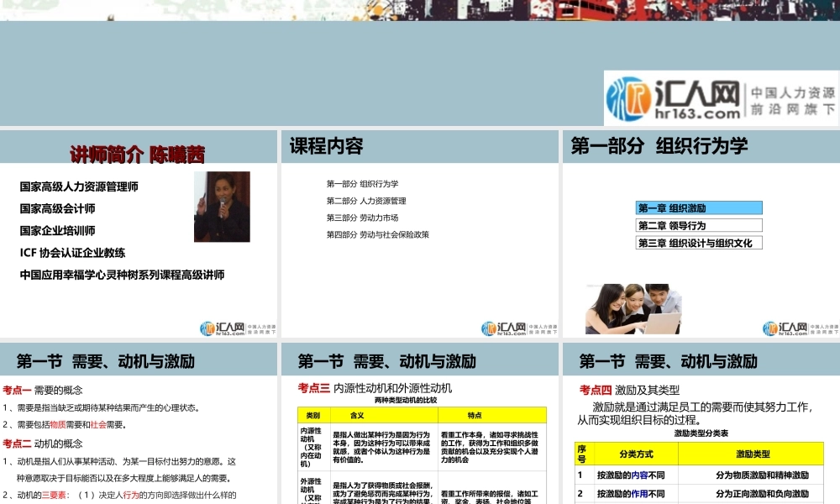Click the hr163 logo on the 讲师简介 slide
Viewport: 840px width, 504px height.
238,328
